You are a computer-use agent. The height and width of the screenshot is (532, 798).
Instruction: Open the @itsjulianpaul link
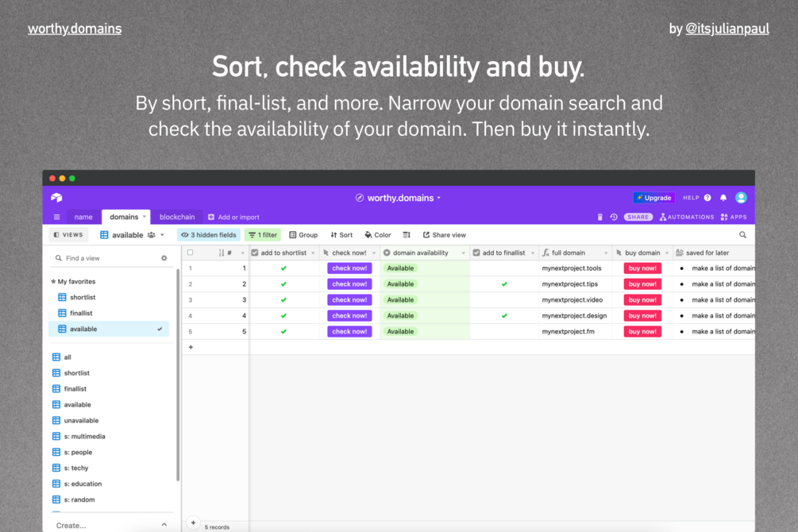pos(727,29)
